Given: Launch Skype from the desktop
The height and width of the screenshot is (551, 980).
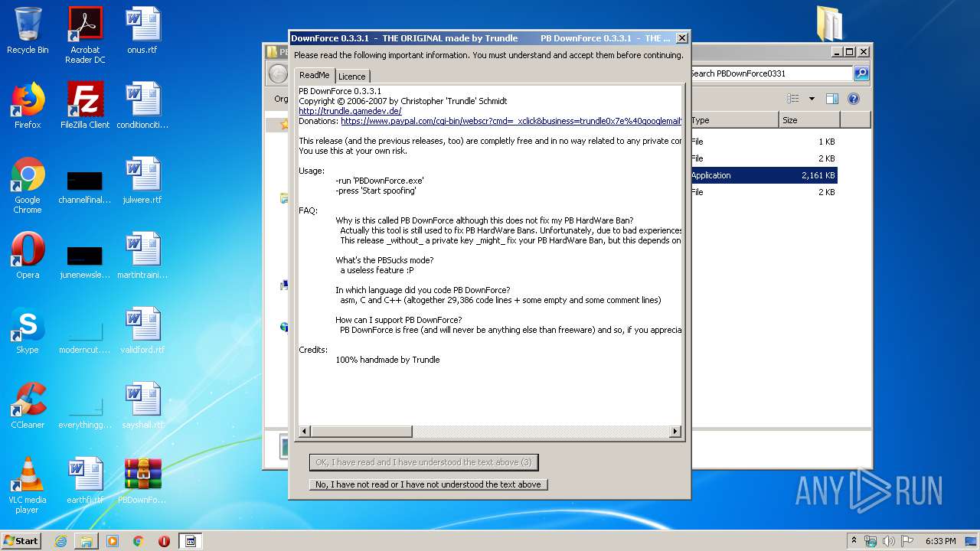Looking at the screenshot, I should click(28, 331).
